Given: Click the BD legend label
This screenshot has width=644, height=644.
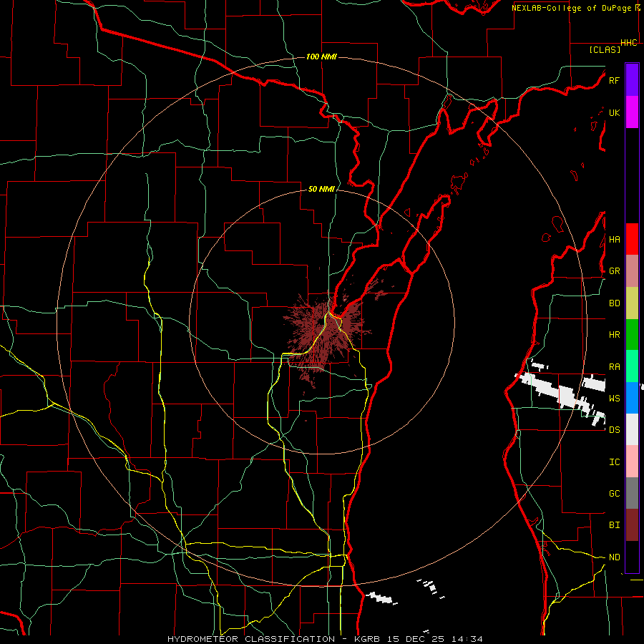Looking at the screenshot, I should tap(614, 303).
